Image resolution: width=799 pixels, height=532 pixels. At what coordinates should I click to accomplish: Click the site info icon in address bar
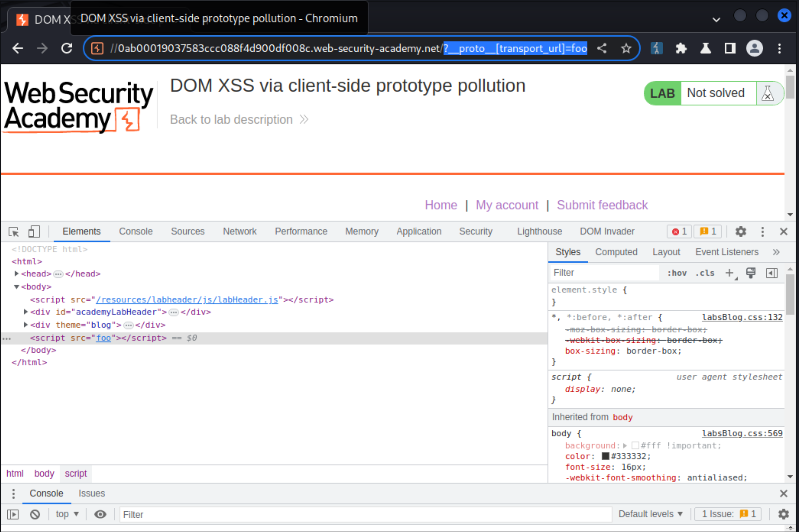[x=97, y=49]
